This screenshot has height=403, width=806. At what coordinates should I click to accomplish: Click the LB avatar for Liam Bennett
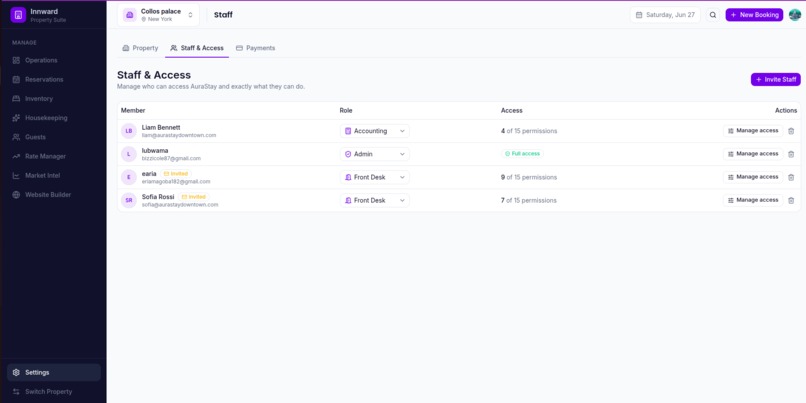coord(129,131)
